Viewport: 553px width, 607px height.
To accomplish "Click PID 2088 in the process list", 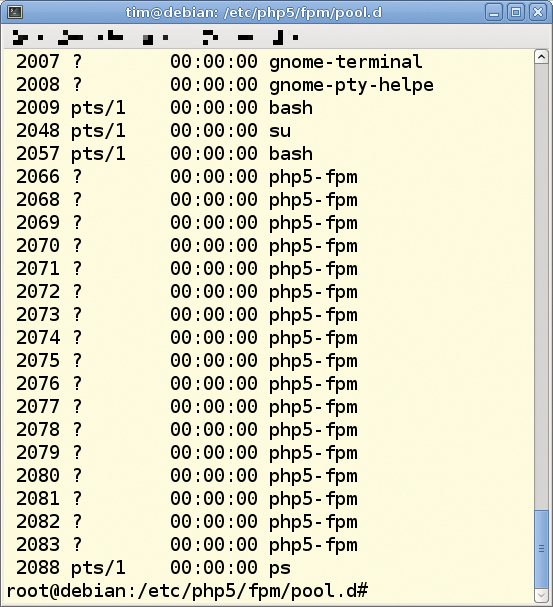I will tap(38, 568).
